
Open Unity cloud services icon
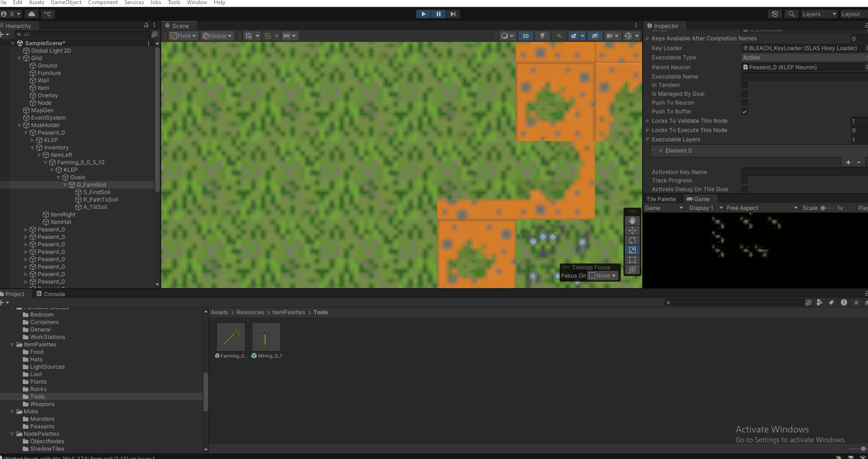(x=32, y=14)
